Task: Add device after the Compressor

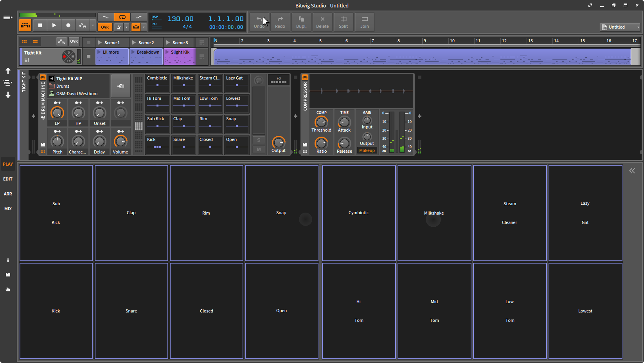Action: [x=419, y=116]
